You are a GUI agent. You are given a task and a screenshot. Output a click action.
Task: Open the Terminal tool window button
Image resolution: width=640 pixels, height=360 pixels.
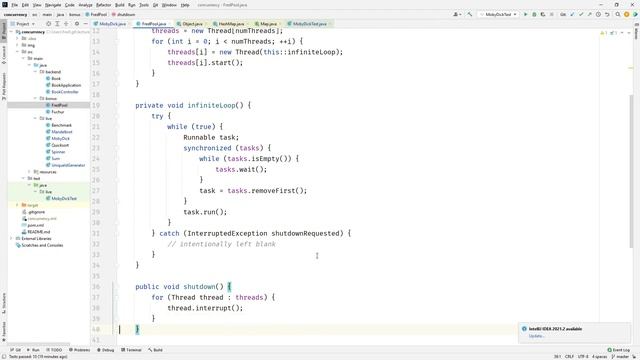tap(131, 350)
